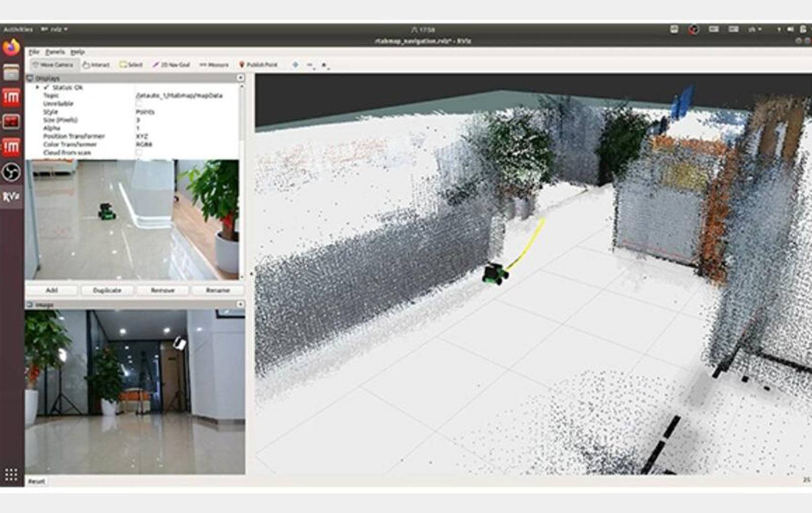The width and height of the screenshot is (812, 513).
Task: Edit the Topic field value
Action: [179, 95]
